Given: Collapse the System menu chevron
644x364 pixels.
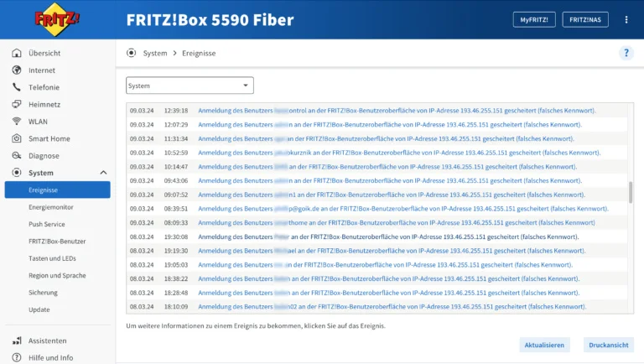Looking at the screenshot, I should [103, 173].
